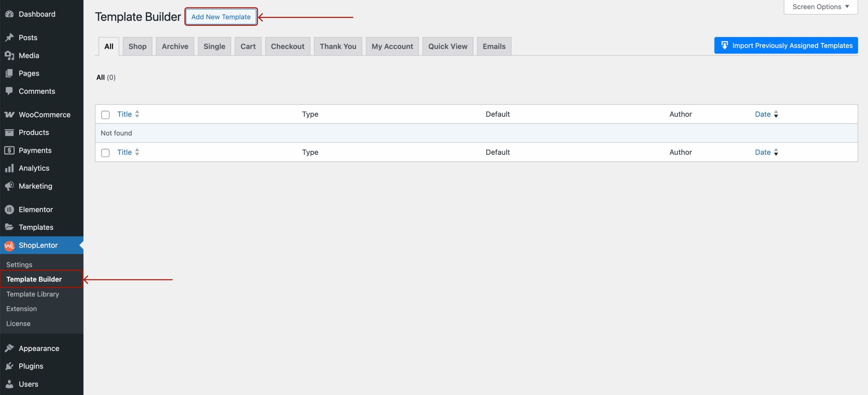868x395 pixels.
Task: Click the Products icon in sidebar
Action: pyautogui.click(x=9, y=132)
